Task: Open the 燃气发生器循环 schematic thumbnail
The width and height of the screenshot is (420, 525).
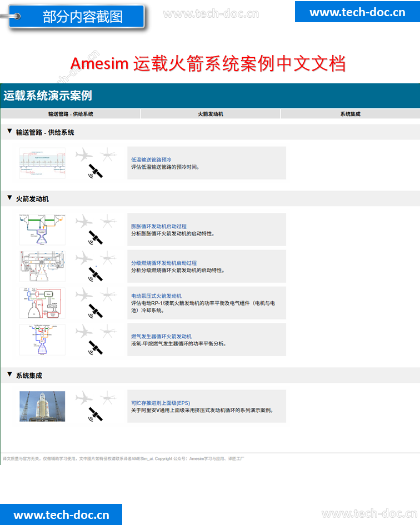Action: pos(42,339)
